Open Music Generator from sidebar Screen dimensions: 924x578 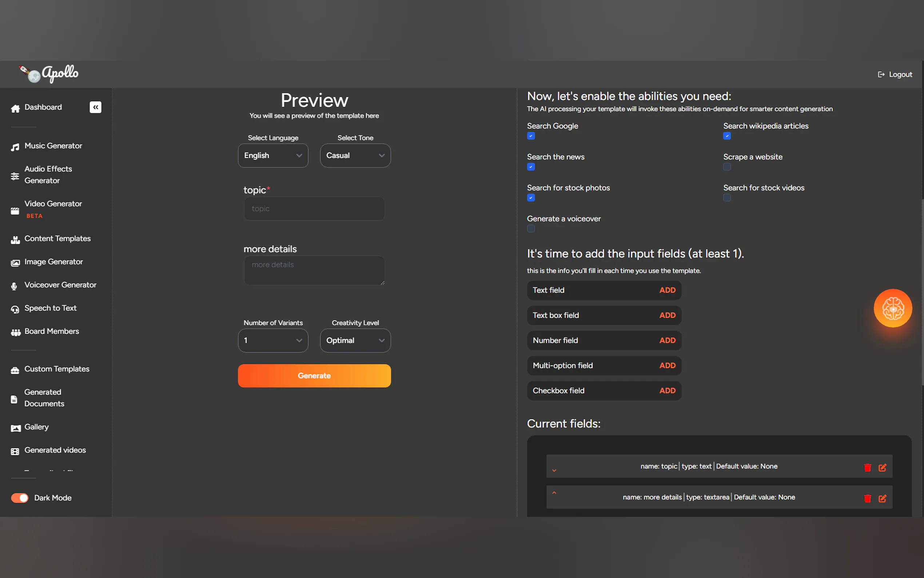(x=53, y=146)
